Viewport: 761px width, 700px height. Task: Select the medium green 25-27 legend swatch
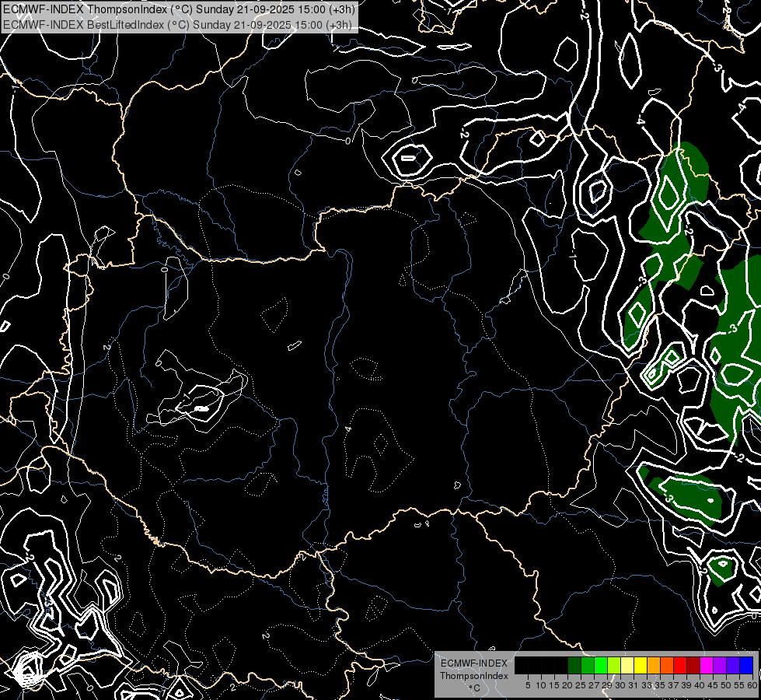[588, 665]
